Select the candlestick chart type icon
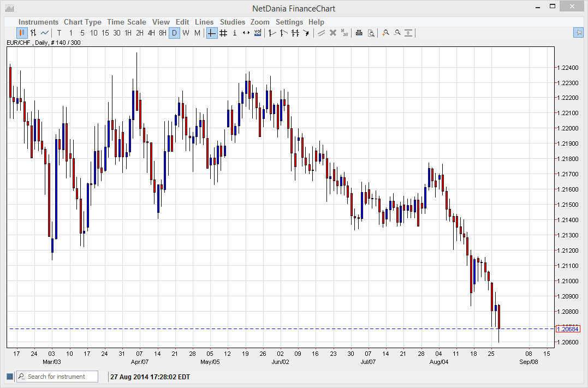 click(22, 33)
